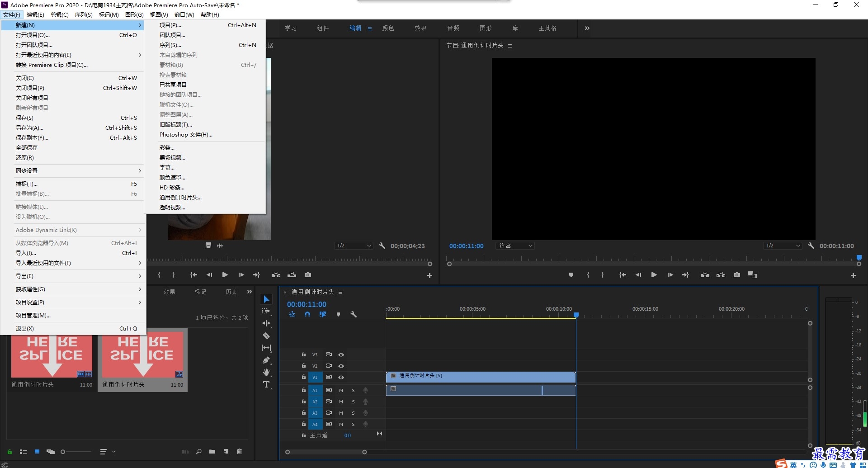
Task: Open timeline display settings wrench
Action: coord(354,314)
